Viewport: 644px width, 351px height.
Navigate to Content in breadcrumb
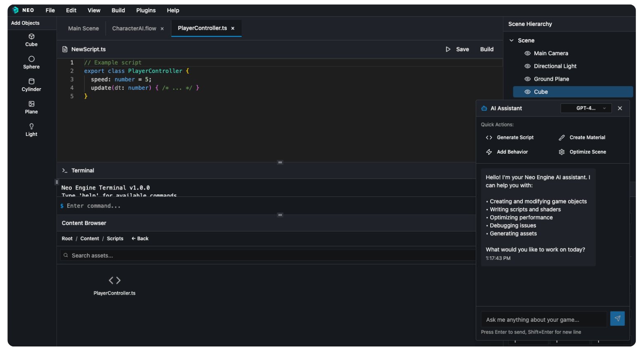coord(89,239)
